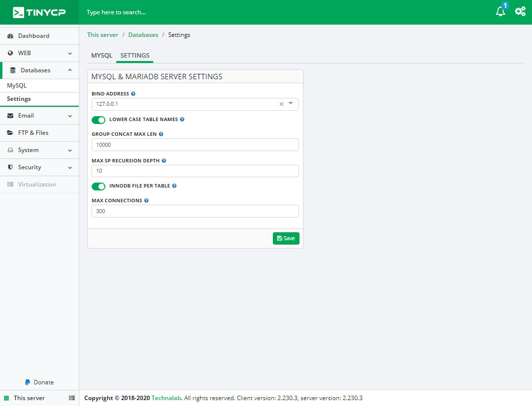The height and width of the screenshot is (406, 532).
Task: Click the Max Connections field
Action: [195, 211]
